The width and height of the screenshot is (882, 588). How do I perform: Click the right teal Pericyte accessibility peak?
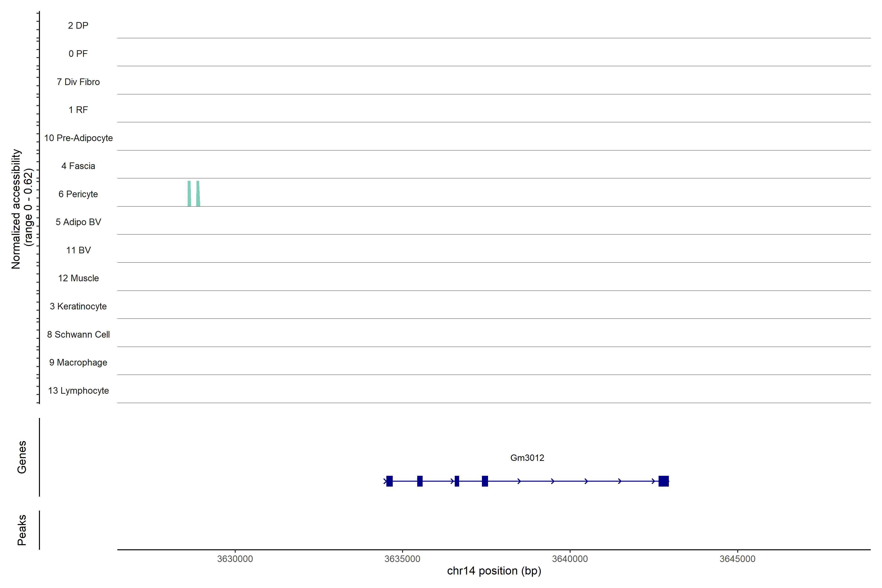point(198,194)
